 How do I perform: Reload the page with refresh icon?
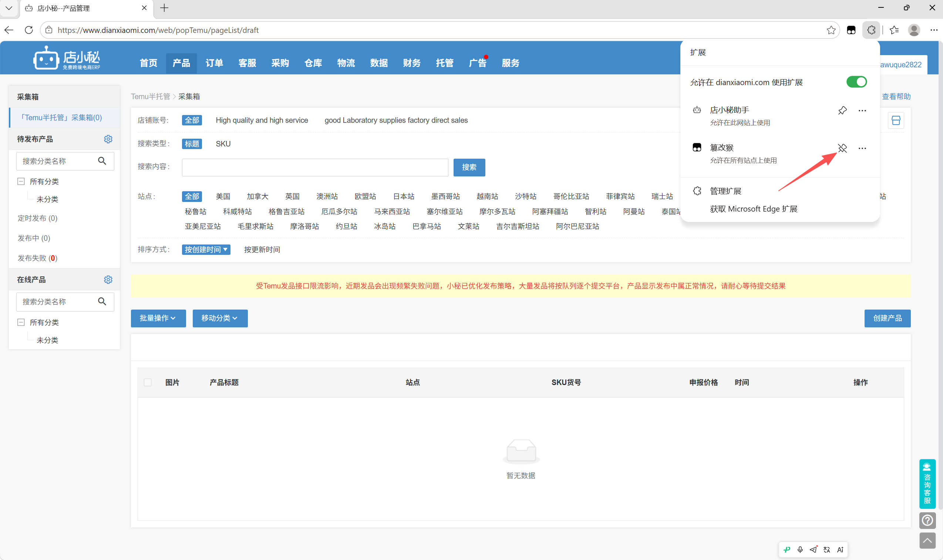[x=29, y=30]
